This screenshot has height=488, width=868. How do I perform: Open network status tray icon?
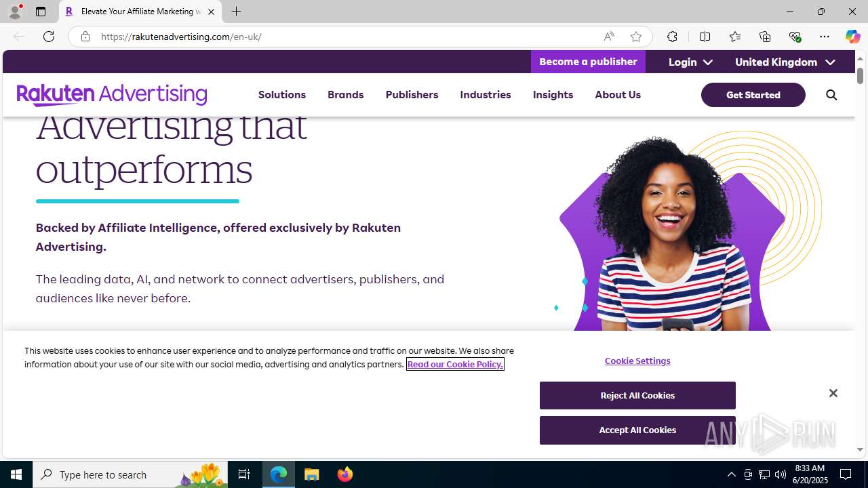click(764, 474)
